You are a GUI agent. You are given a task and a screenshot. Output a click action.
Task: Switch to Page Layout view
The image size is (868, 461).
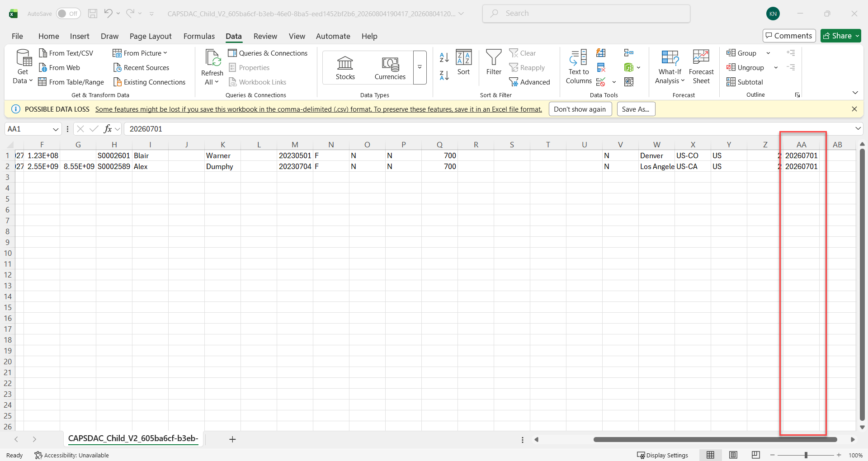(733, 455)
